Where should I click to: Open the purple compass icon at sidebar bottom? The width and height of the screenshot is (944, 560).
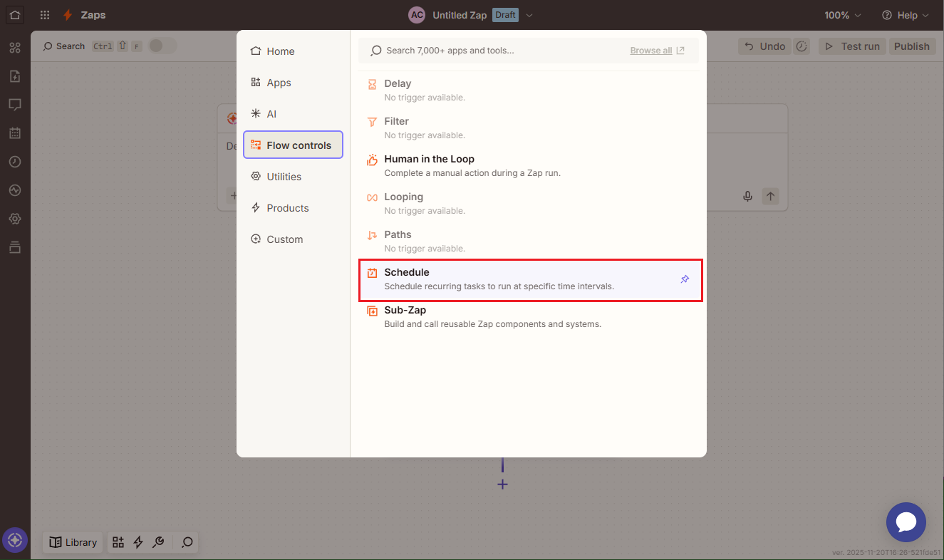(15, 541)
